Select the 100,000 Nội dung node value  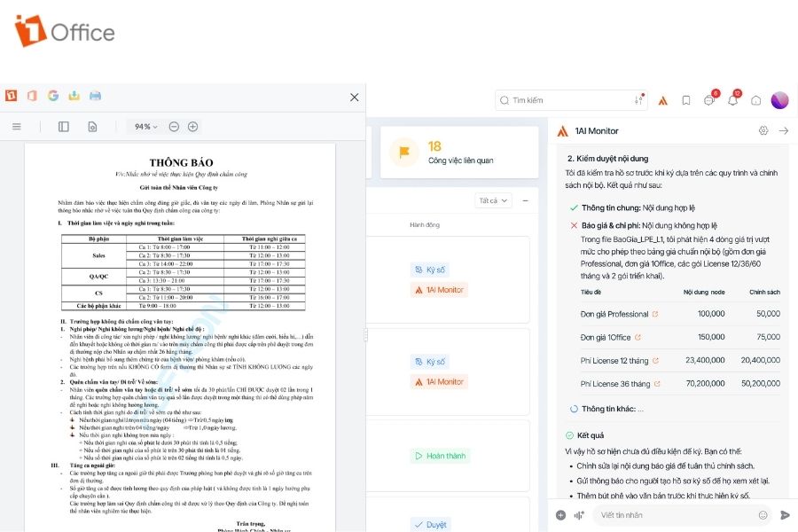click(x=711, y=314)
